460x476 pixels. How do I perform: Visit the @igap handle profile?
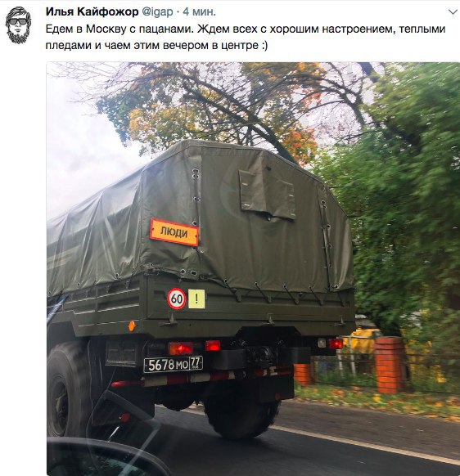tap(157, 11)
